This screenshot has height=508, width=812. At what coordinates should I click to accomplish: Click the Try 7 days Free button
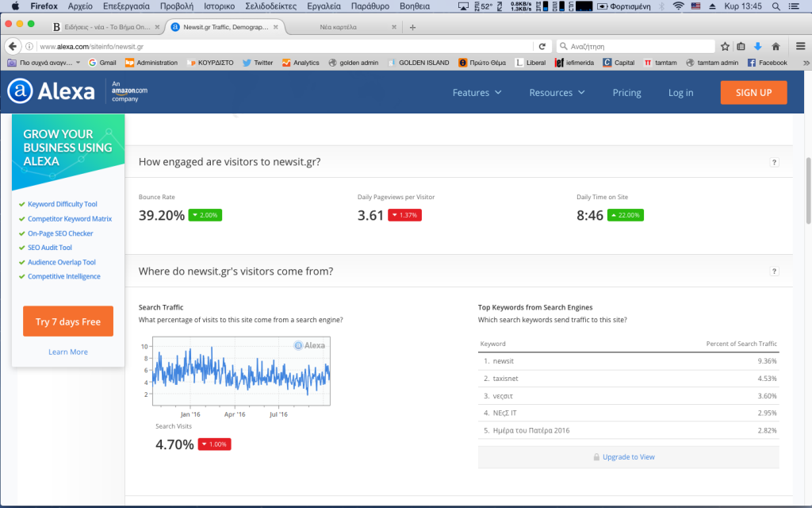(x=68, y=321)
